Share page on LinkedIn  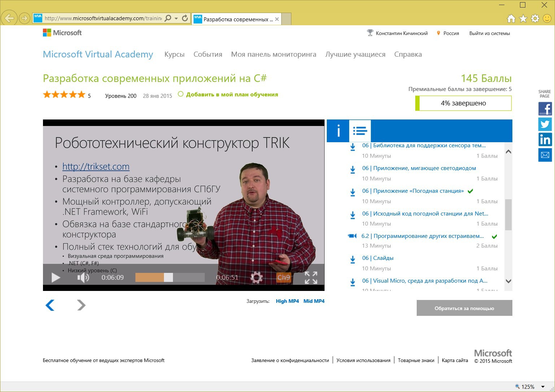545,140
